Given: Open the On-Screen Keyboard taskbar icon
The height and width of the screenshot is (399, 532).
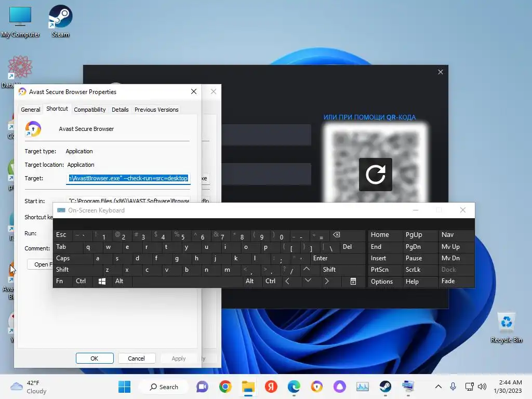Looking at the screenshot, I should pos(408,387).
